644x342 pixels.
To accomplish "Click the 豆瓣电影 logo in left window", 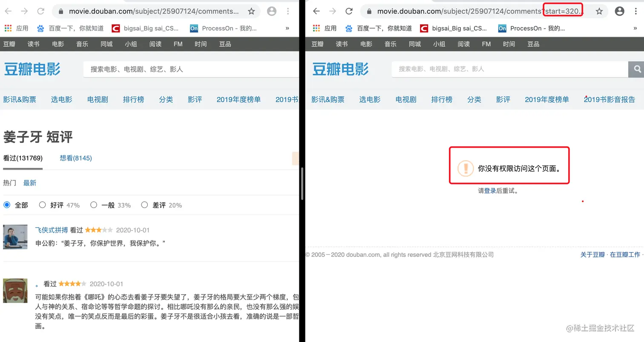I will pos(32,69).
